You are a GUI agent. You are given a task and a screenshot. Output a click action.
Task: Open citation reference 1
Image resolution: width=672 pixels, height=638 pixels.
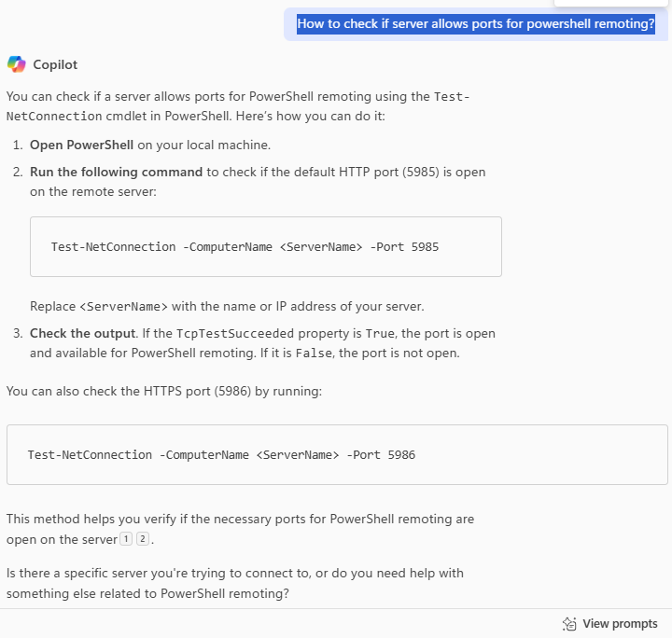coord(125,539)
